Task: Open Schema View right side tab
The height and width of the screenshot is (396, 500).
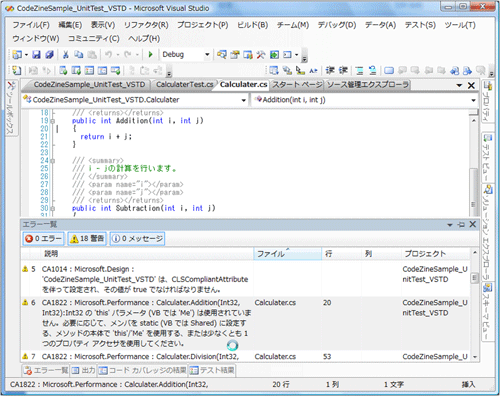Action: [488, 312]
